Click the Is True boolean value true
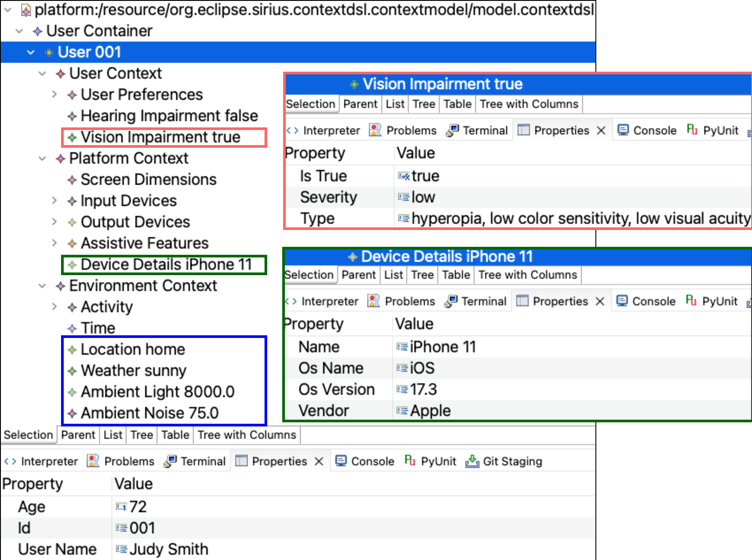 pos(425,176)
